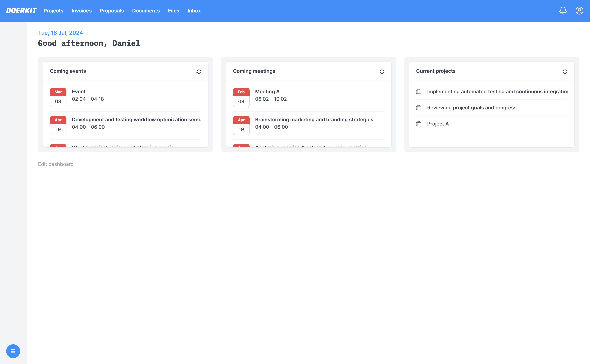This screenshot has height=364, width=590.
Task: Click the blue hamburger menu button
Action: coord(13,351)
